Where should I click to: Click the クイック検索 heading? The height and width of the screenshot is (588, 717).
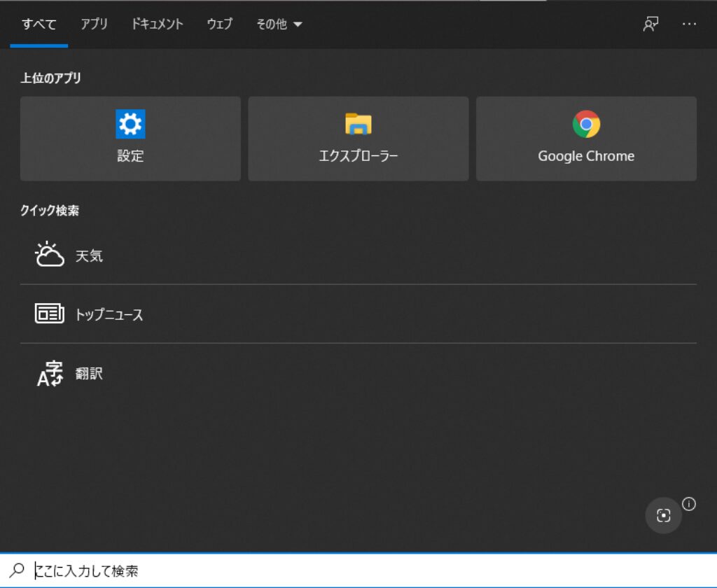point(50,210)
